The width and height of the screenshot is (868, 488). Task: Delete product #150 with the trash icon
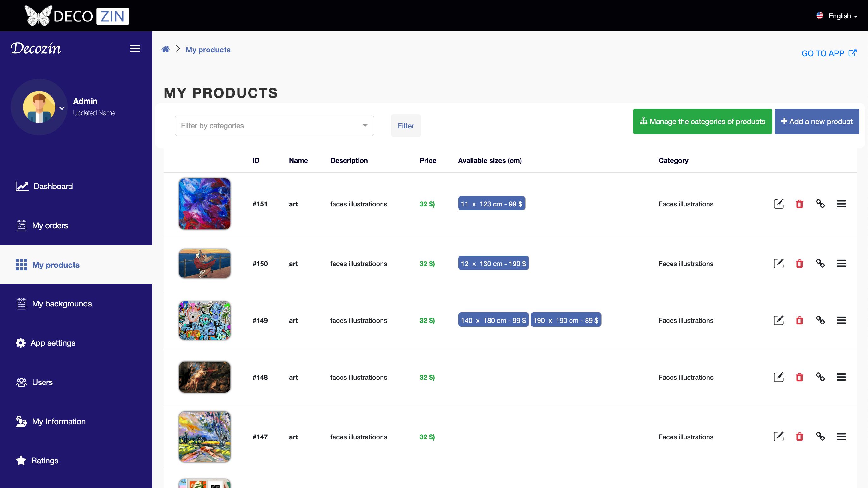pyautogui.click(x=799, y=263)
